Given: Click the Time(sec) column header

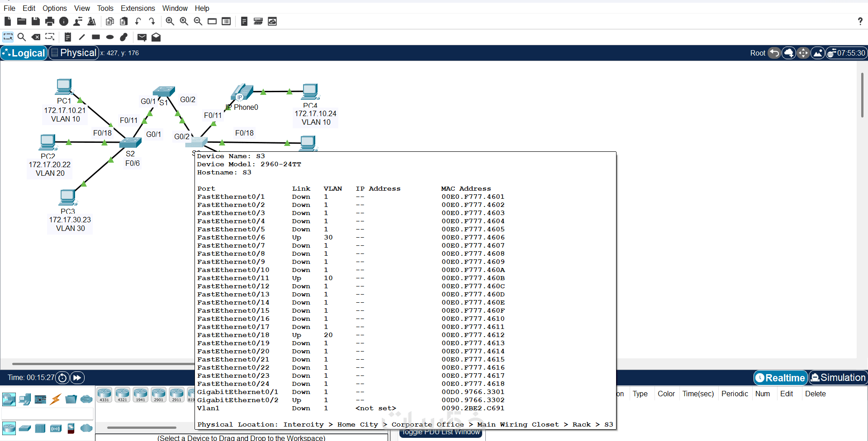Looking at the screenshot, I should tap(698, 394).
